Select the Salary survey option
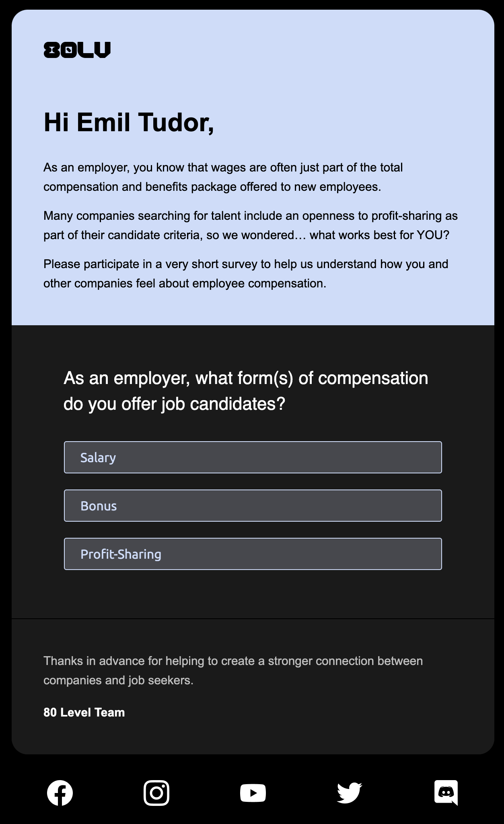The width and height of the screenshot is (504, 824). pos(253,457)
